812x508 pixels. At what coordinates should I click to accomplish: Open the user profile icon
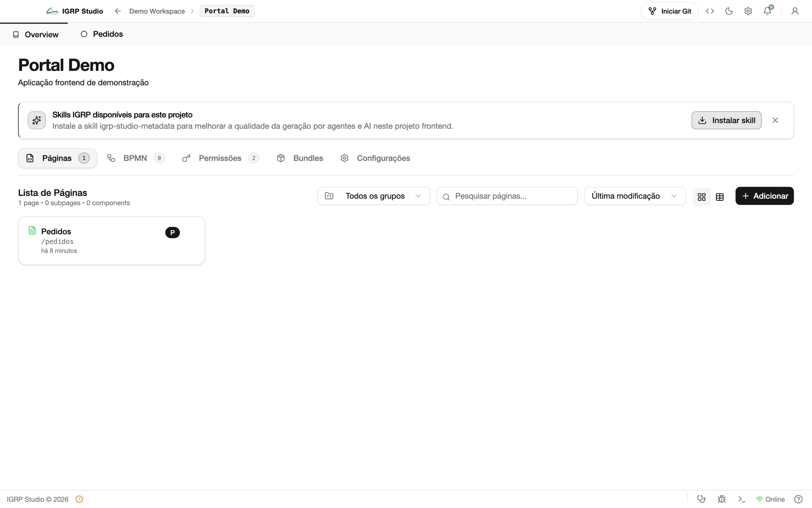[795, 11]
